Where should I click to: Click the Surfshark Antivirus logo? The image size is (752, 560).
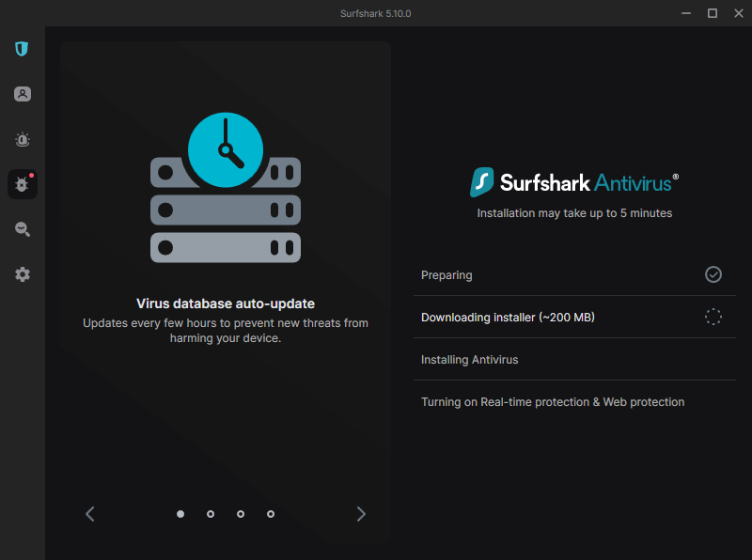[574, 182]
